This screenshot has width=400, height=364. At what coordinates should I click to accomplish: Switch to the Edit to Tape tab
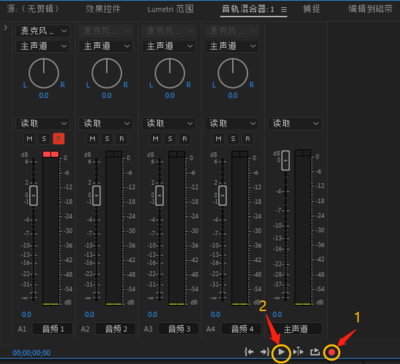(370, 9)
